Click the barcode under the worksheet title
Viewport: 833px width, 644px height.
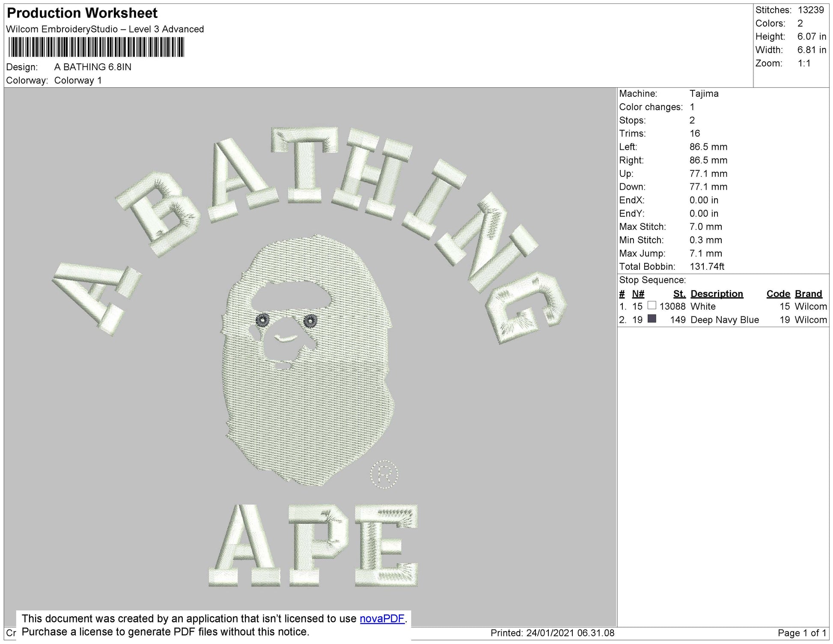click(96, 47)
